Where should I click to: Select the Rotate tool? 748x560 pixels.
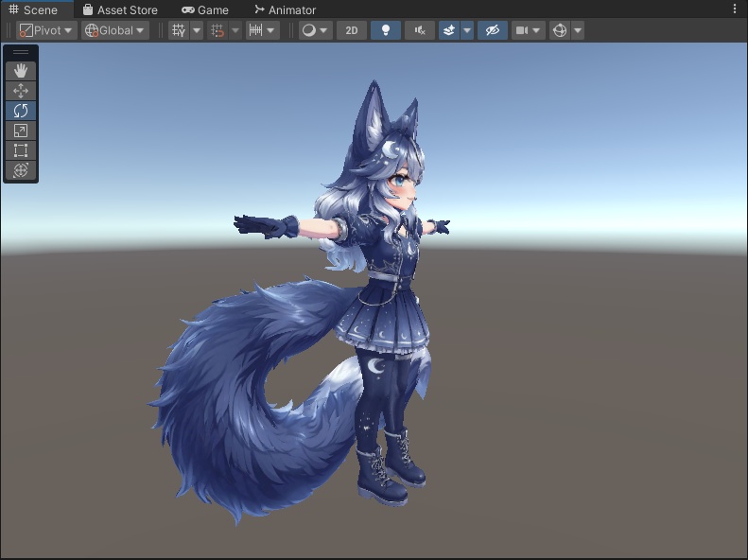coord(21,111)
